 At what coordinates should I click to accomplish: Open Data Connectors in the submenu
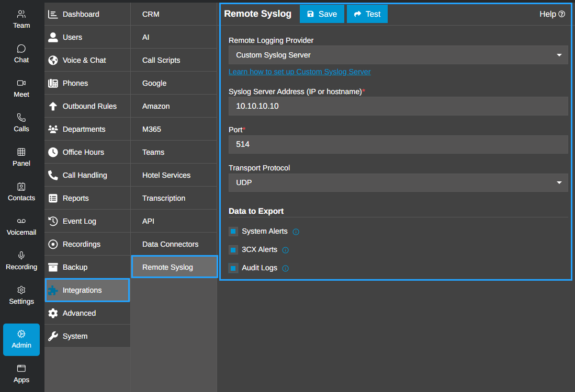click(174, 245)
